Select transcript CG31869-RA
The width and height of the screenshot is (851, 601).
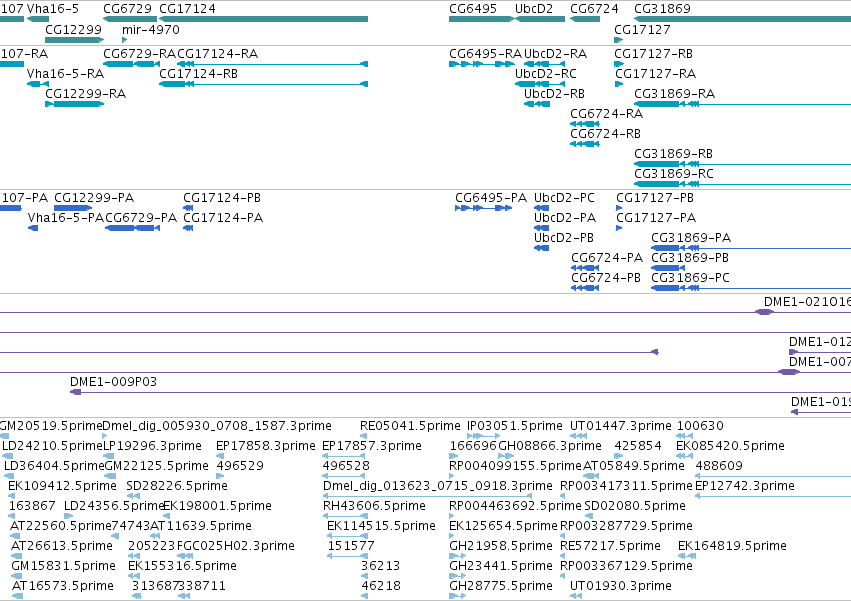(742, 104)
